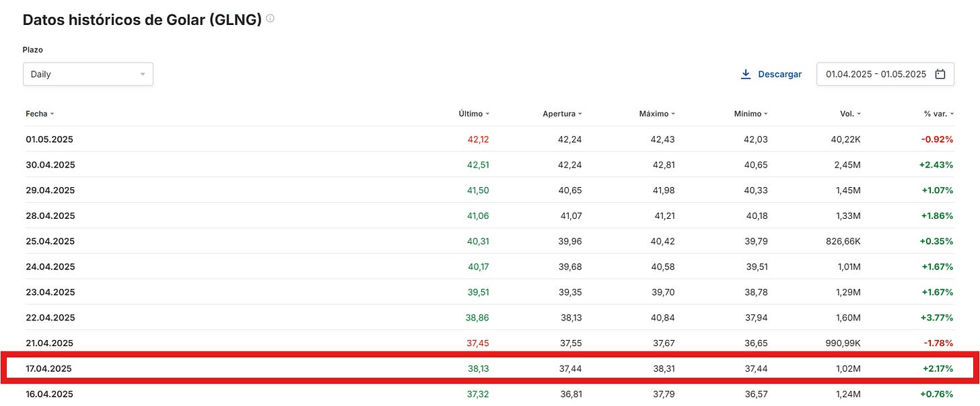
Task: Click the red closing price 42,12
Action: [x=479, y=139]
